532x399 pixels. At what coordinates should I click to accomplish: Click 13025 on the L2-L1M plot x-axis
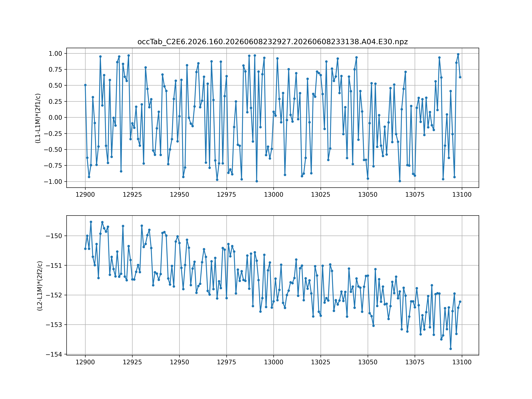point(321,362)
